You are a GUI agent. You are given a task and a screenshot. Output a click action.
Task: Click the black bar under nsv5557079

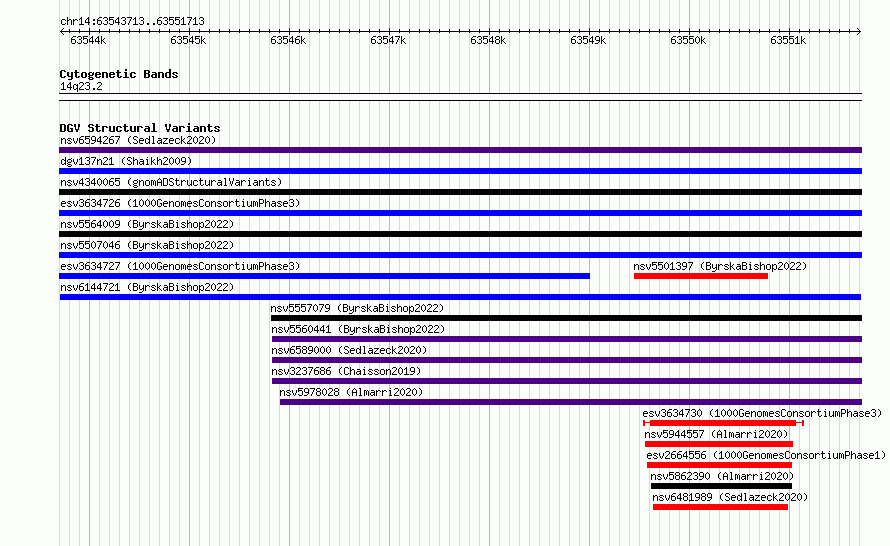tap(566, 318)
